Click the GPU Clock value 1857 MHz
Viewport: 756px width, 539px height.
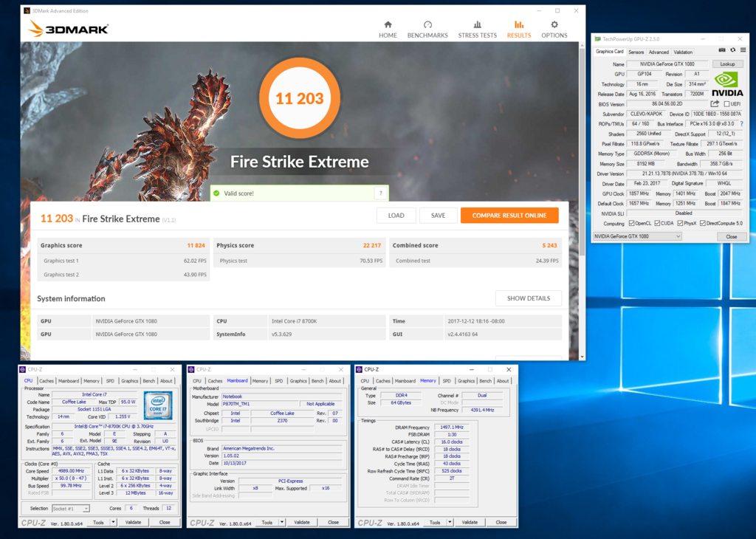639,193
